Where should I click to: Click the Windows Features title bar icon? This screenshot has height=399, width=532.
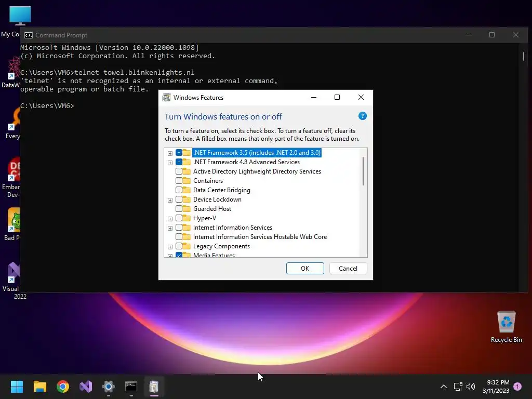click(167, 97)
